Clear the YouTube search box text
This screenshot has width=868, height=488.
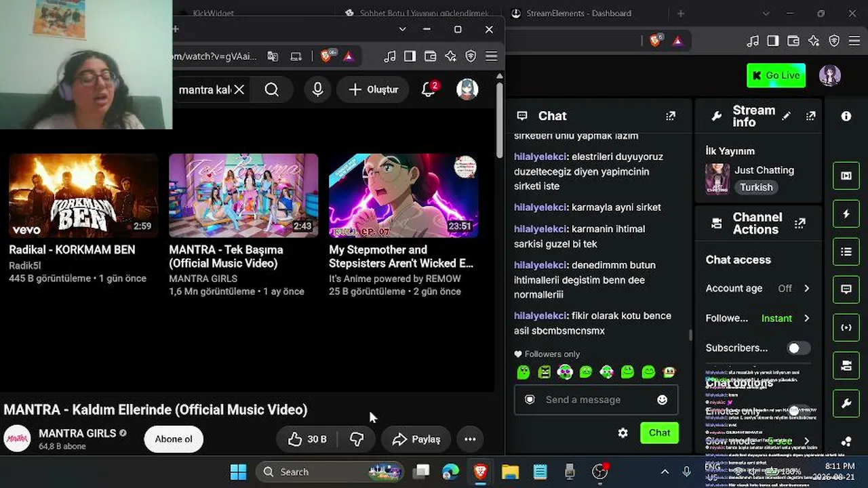(x=239, y=89)
